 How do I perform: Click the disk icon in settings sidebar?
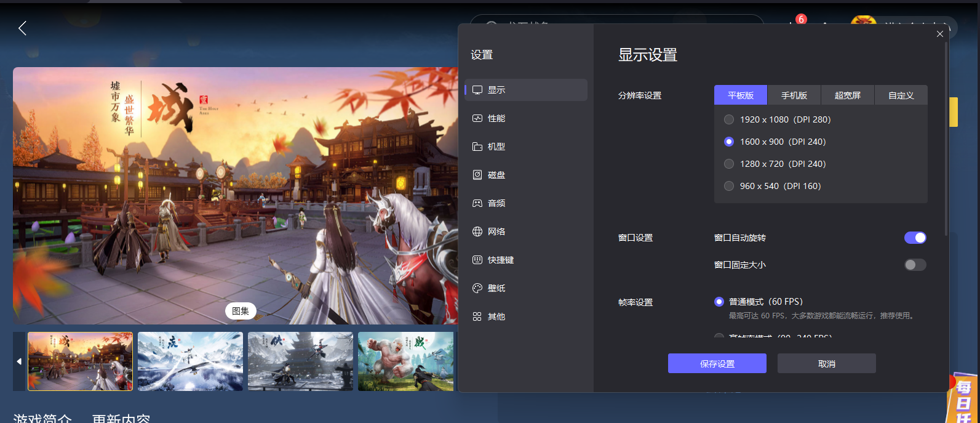[477, 175]
